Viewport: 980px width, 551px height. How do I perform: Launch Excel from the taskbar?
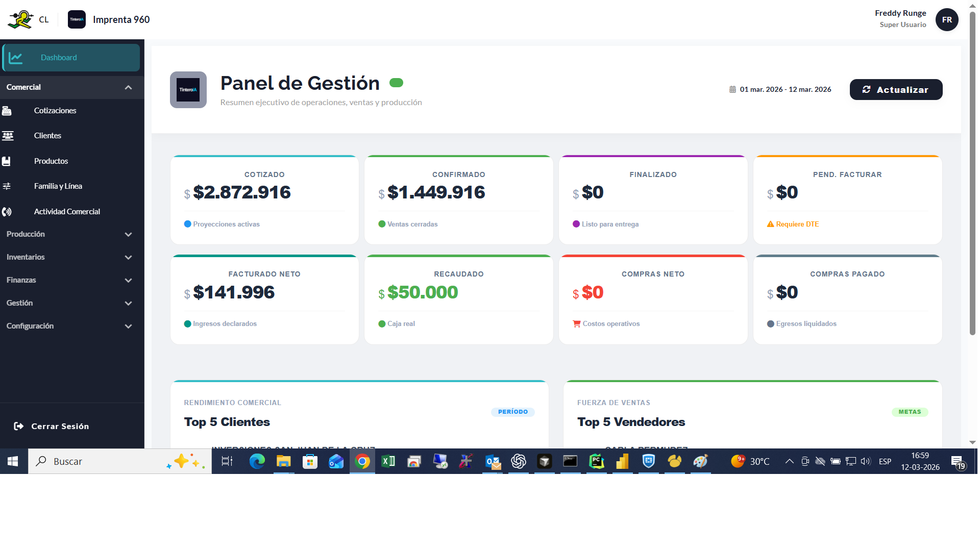coord(388,461)
